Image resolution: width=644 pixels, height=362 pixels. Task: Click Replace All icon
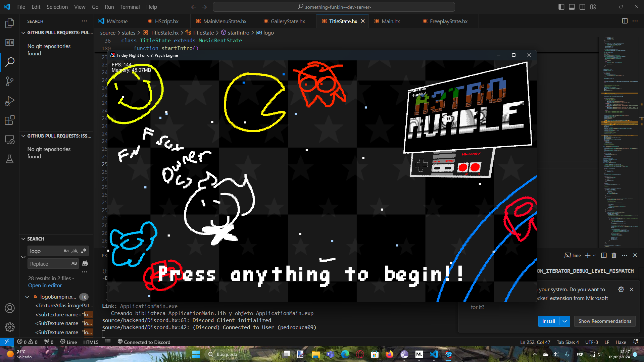(85, 264)
